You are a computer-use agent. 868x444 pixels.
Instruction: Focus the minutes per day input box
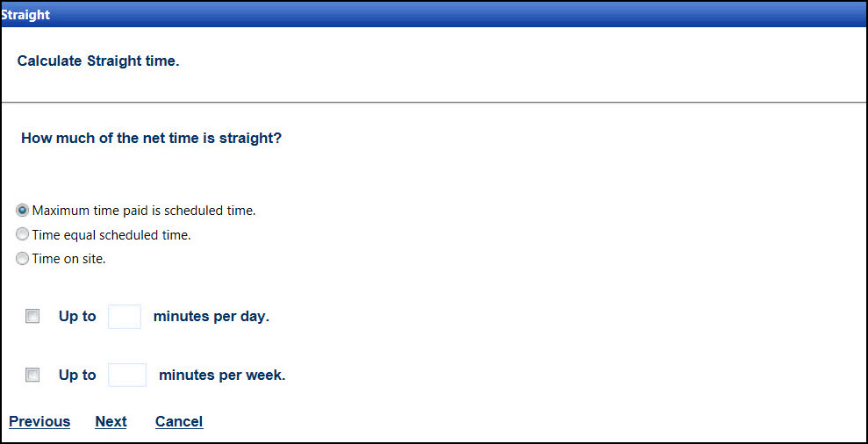coord(125,317)
